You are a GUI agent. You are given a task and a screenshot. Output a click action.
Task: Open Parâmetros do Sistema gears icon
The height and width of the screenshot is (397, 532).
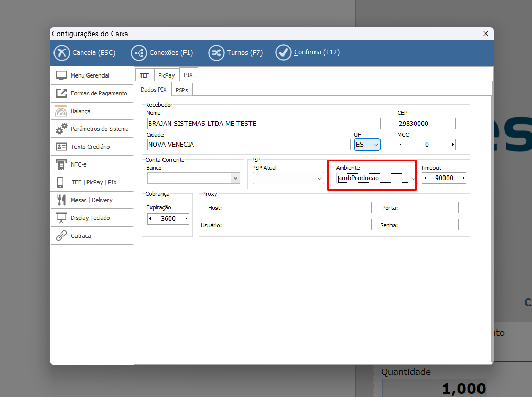[61, 129]
